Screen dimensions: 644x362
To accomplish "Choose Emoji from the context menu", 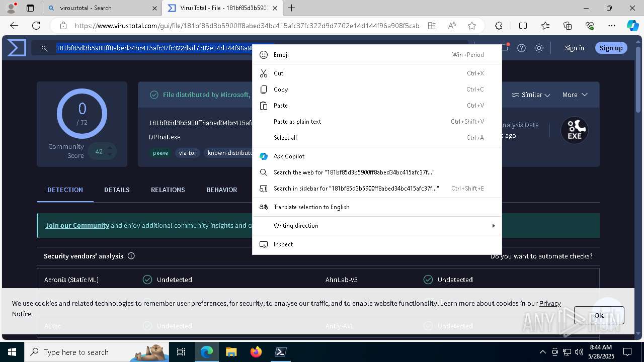I will [x=377, y=55].
